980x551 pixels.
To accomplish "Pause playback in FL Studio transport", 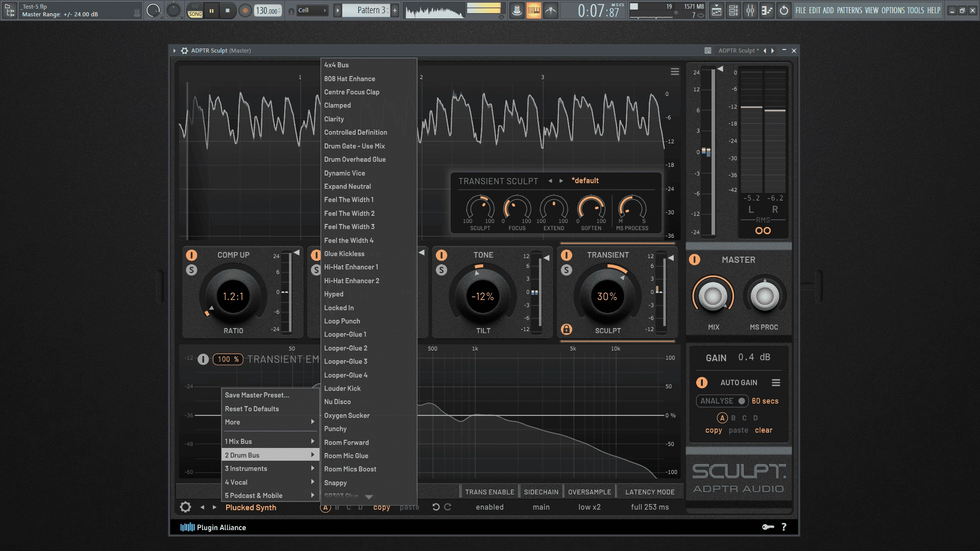I will click(211, 10).
